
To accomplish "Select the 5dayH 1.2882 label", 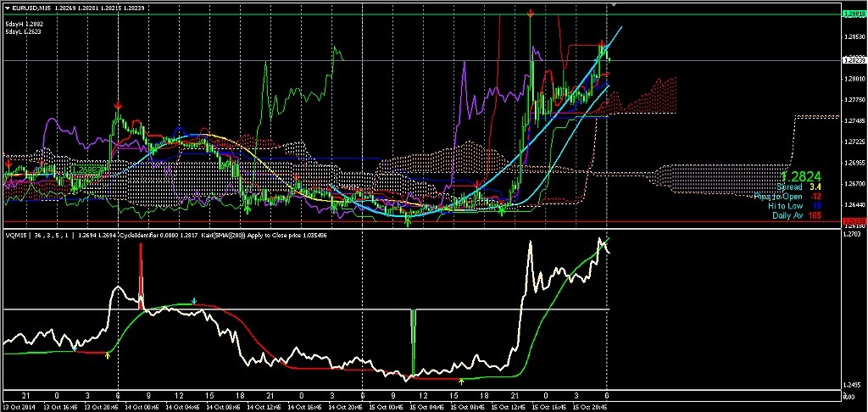I will pyautogui.click(x=23, y=25).
